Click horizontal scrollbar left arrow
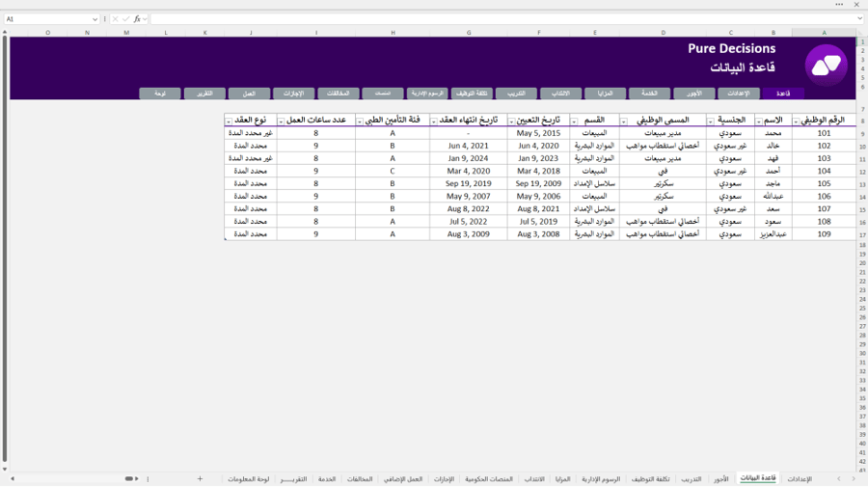 pos(13,478)
